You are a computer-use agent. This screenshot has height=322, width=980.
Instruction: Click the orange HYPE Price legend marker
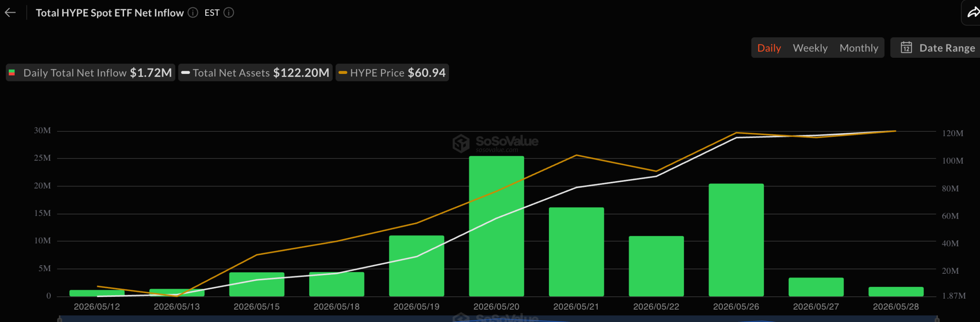(x=343, y=73)
